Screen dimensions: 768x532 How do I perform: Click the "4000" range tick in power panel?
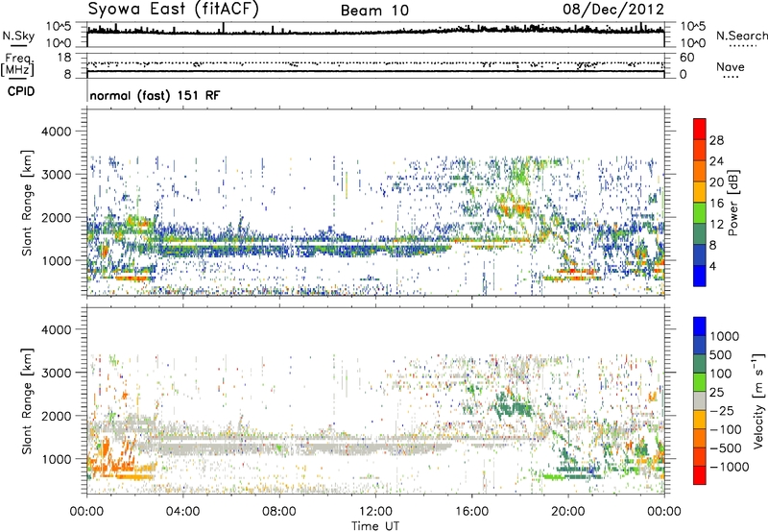pos(56,132)
